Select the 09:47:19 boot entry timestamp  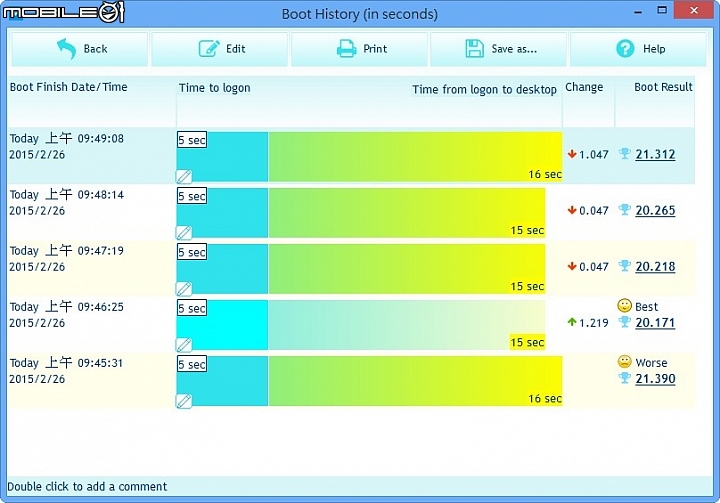pos(67,259)
